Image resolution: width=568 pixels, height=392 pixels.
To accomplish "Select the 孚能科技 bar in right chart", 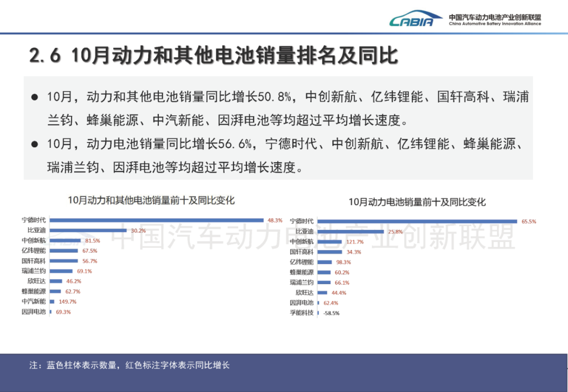I will coord(319,312).
